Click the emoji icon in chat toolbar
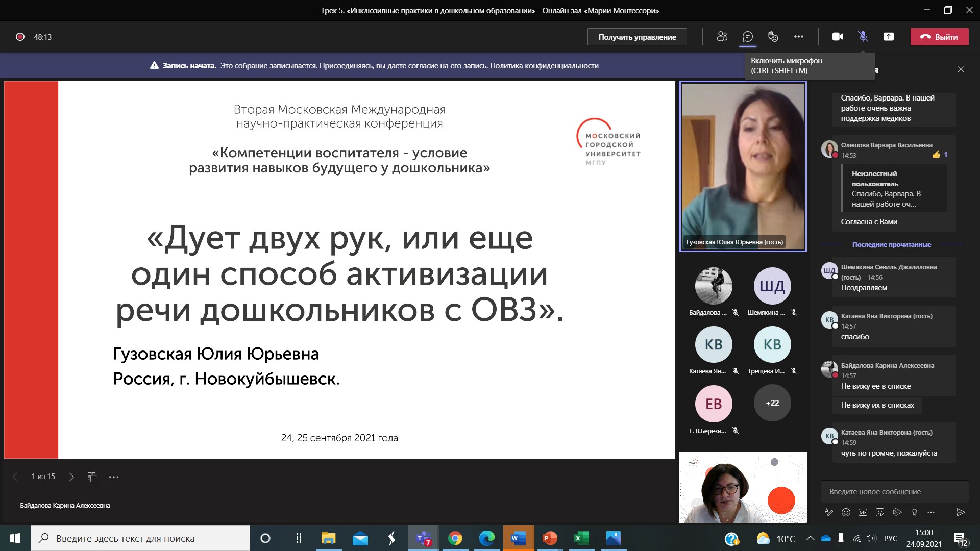Viewport: 980px width, 551px height. click(x=846, y=512)
